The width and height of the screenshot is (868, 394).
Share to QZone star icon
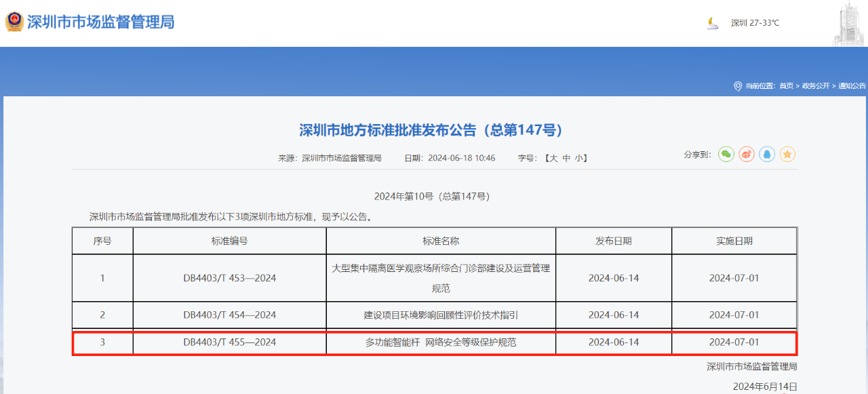pos(787,155)
